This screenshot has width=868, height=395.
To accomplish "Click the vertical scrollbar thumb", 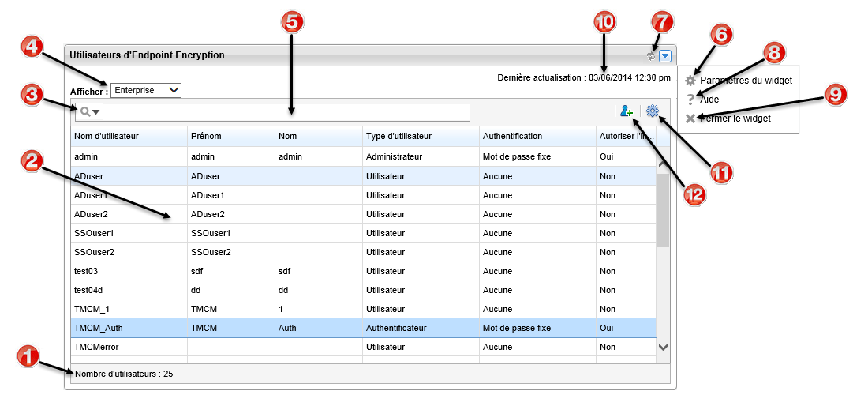I will click(x=663, y=209).
